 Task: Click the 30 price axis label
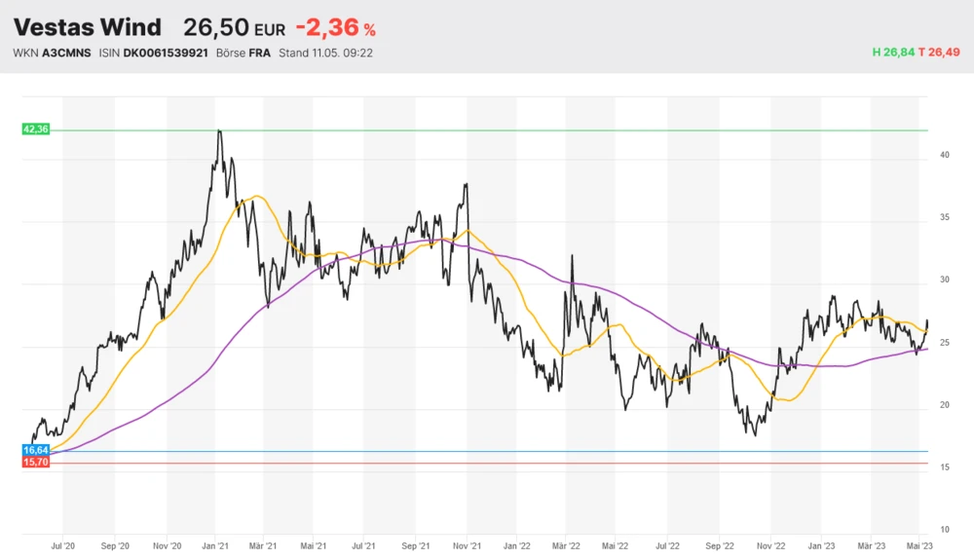point(944,280)
